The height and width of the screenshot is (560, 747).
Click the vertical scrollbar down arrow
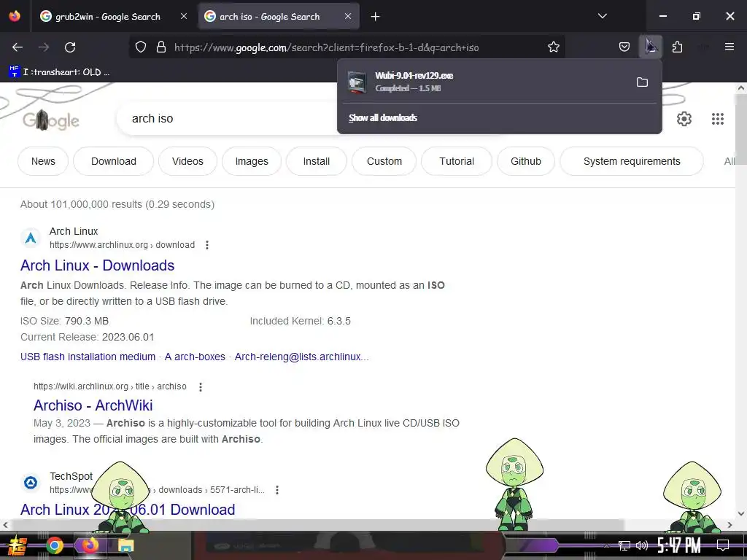[x=741, y=513]
